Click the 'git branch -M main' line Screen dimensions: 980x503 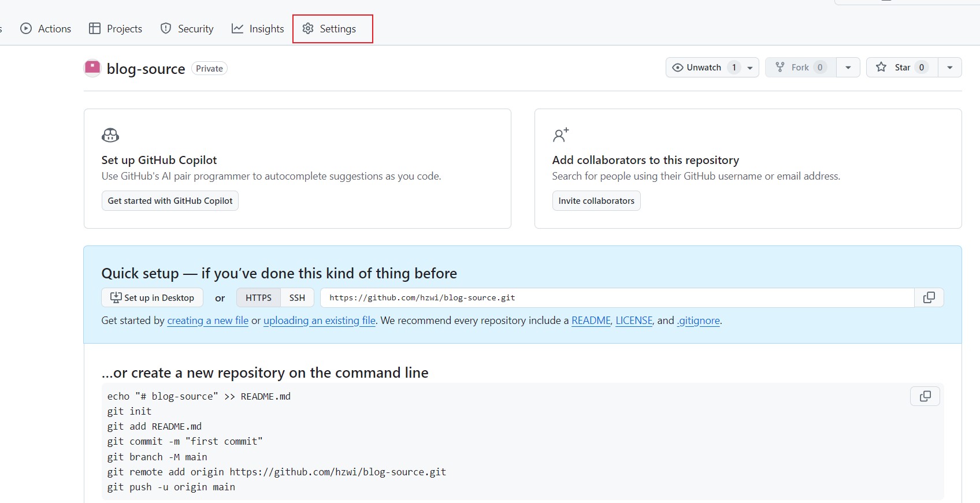tap(157, 457)
